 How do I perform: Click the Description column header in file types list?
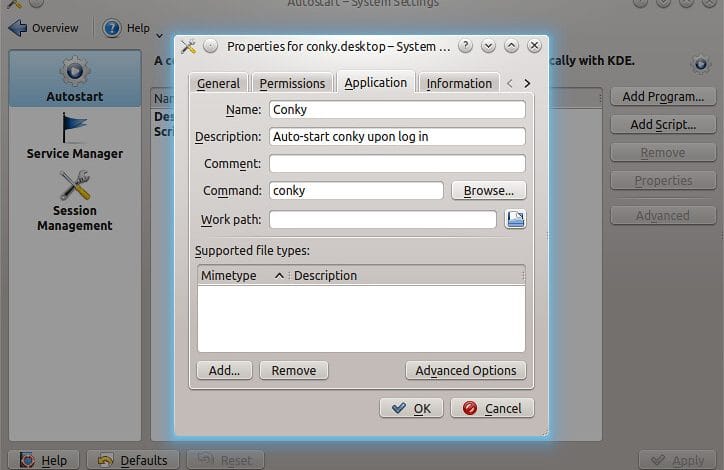pyautogui.click(x=407, y=276)
